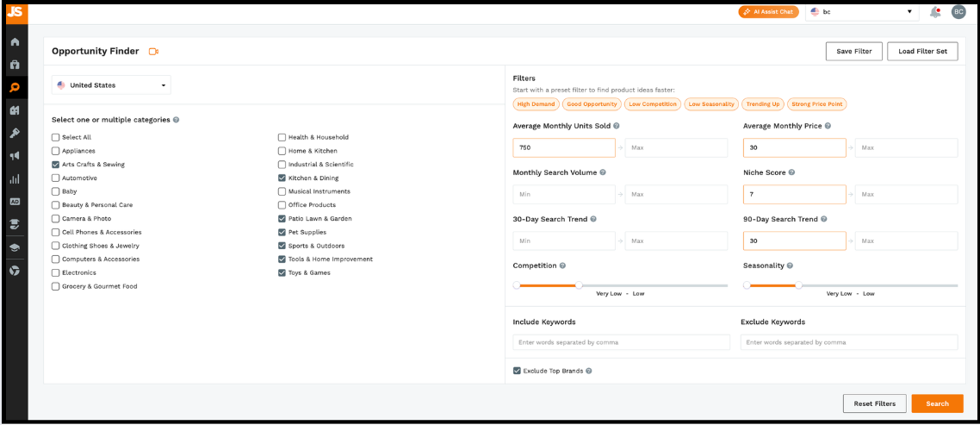This screenshot has width=980, height=425.
Task: Apply the High Demand preset filter
Action: [536, 104]
